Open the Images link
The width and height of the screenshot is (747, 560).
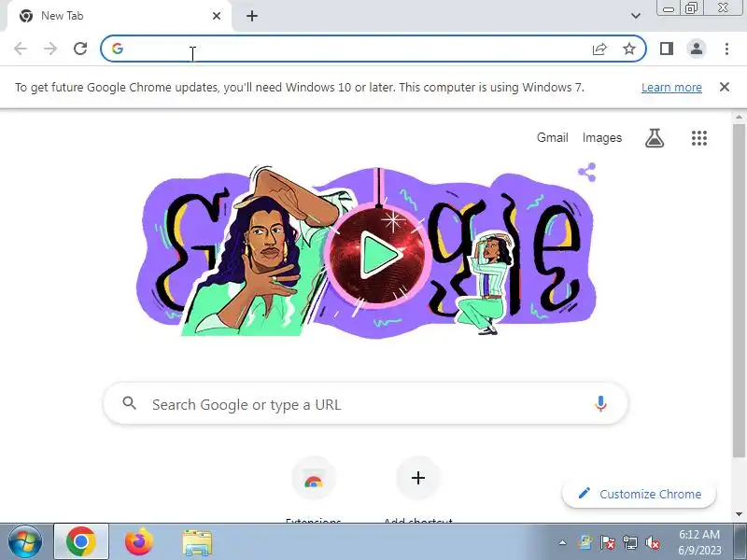pos(601,137)
